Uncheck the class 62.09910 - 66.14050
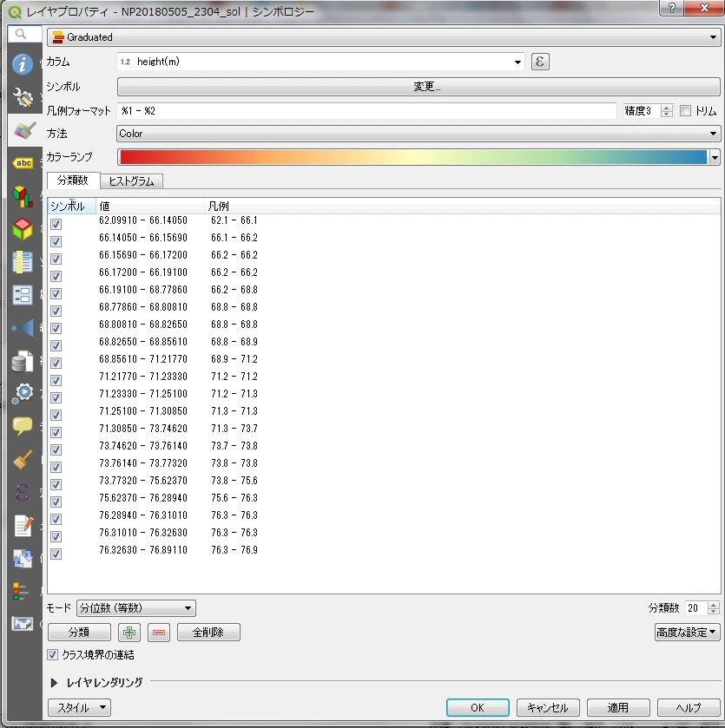This screenshot has height=728, width=725. (56, 224)
